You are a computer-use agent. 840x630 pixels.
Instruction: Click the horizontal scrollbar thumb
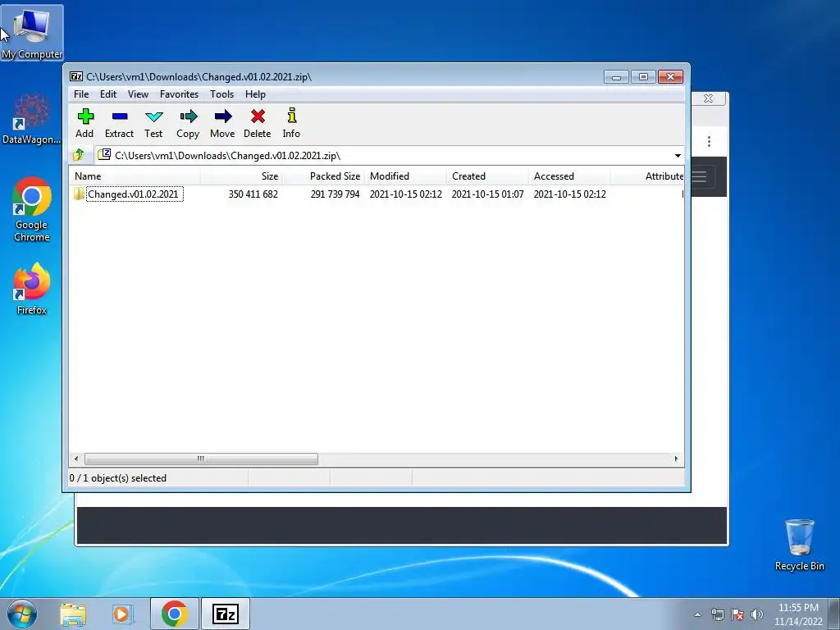[201, 459]
